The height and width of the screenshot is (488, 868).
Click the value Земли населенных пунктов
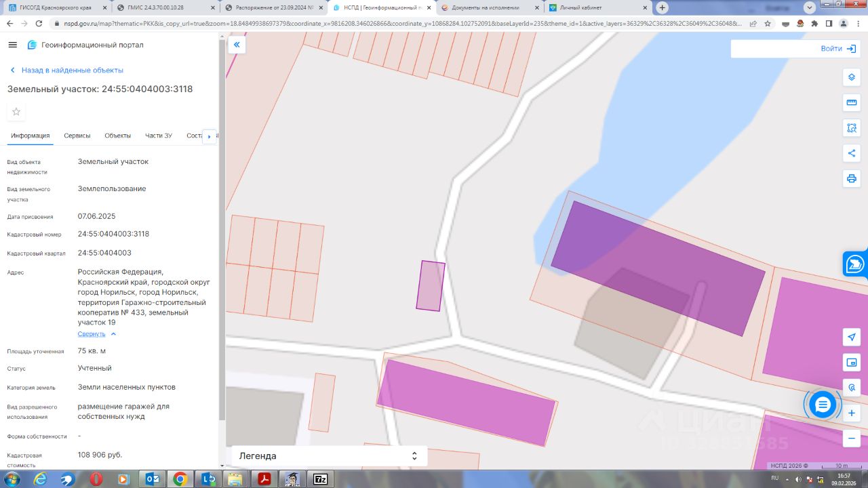click(127, 387)
